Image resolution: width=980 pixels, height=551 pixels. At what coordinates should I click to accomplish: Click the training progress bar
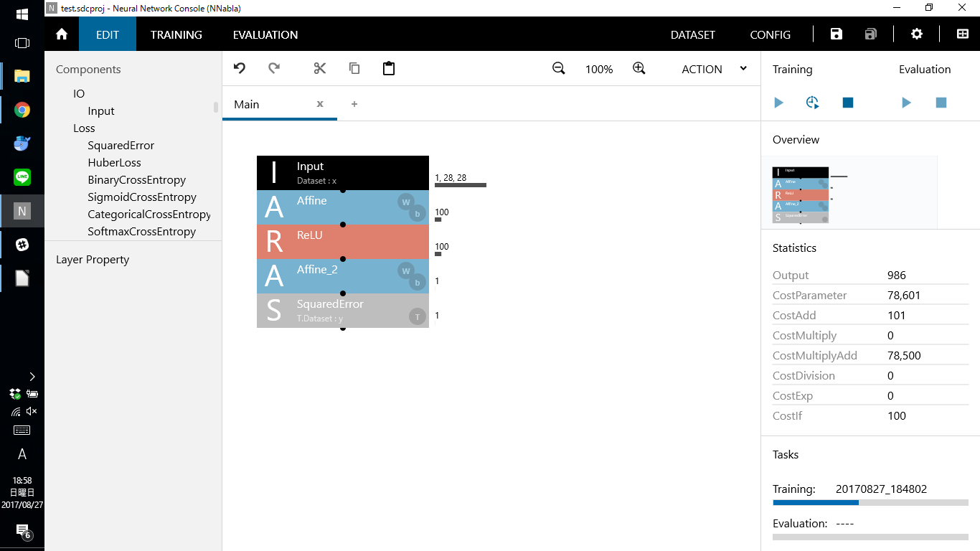point(870,502)
